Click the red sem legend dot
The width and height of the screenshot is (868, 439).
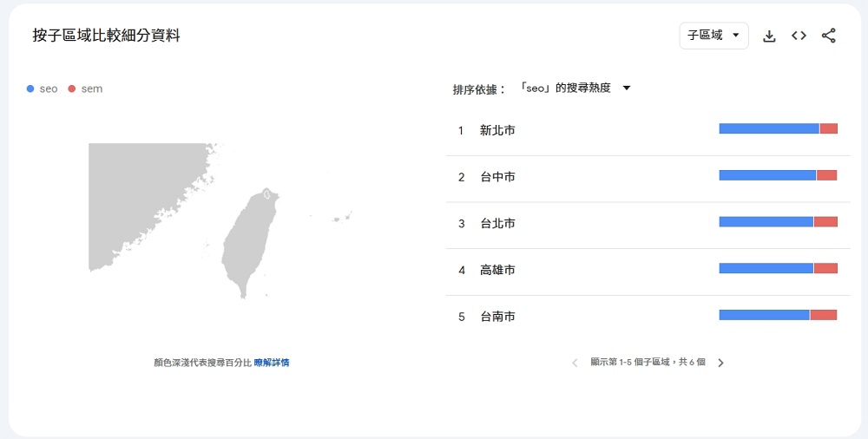(71, 88)
